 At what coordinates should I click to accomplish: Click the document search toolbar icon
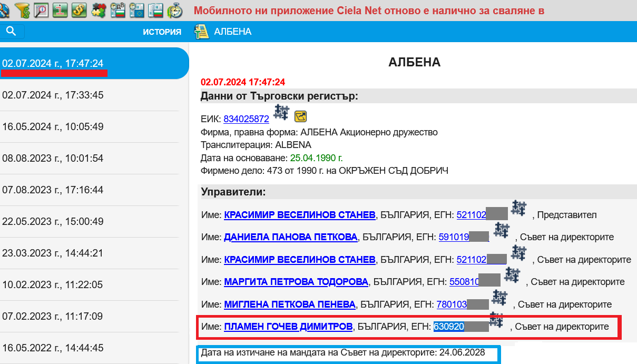[42, 10]
